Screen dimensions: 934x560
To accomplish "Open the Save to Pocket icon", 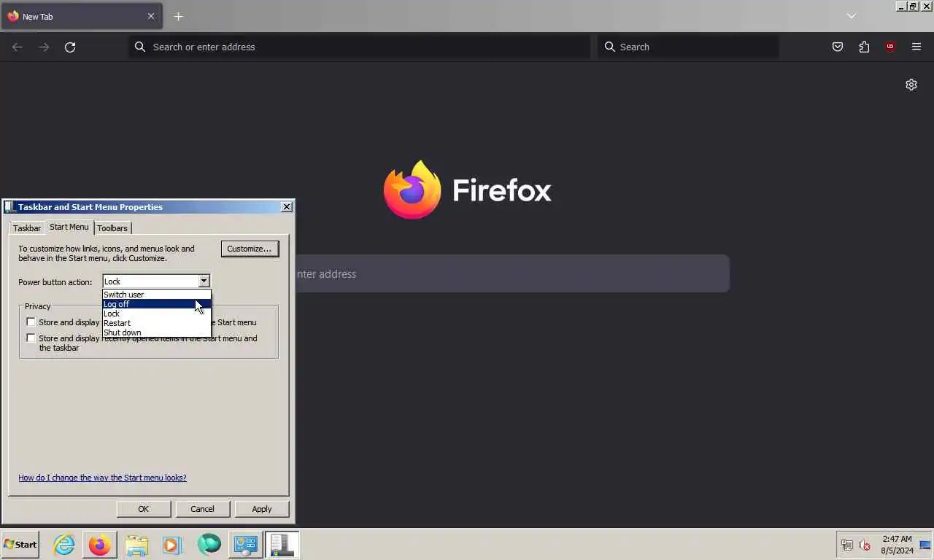I will click(838, 47).
